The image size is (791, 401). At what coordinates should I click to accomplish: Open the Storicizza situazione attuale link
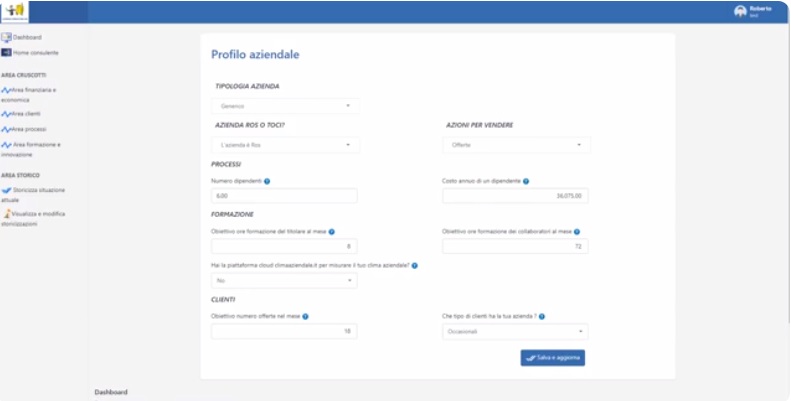(32, 194)
